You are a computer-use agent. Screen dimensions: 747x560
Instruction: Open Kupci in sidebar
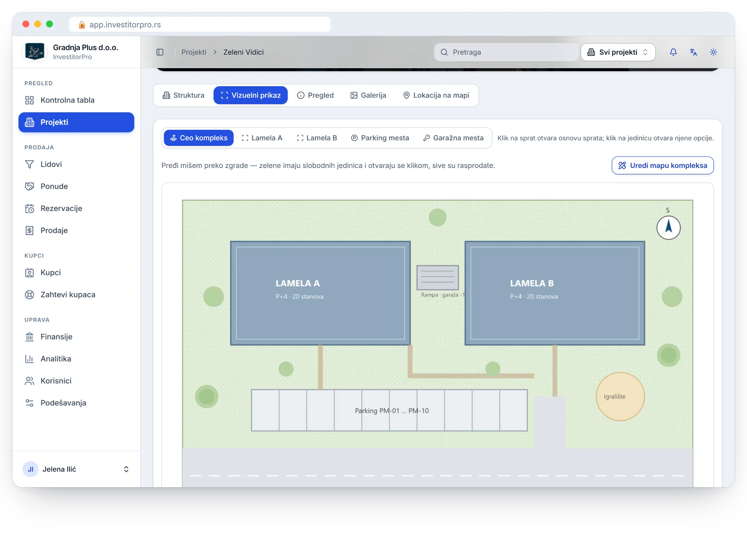(76, 273)
